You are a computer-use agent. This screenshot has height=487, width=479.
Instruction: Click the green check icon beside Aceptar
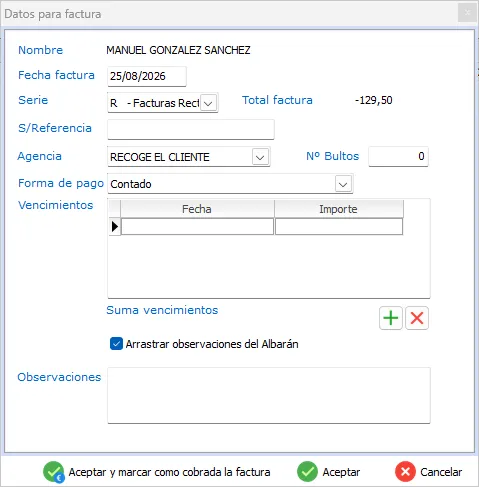click(x=307, y=472)
